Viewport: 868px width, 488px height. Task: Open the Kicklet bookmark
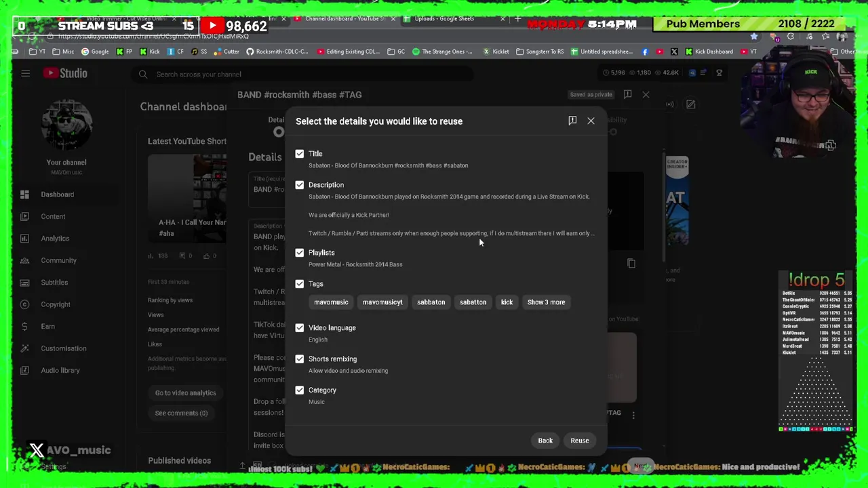tap(496, 52)
